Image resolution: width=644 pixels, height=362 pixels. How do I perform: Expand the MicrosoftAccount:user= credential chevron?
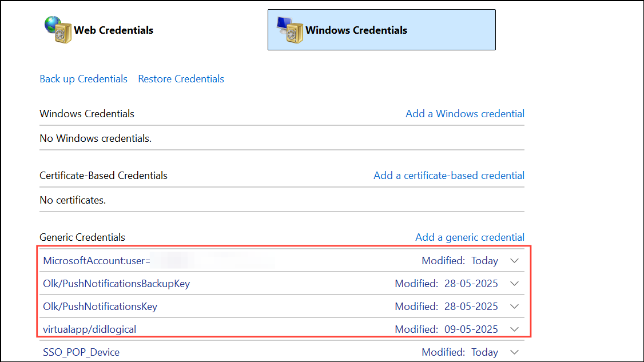(515, 261)
